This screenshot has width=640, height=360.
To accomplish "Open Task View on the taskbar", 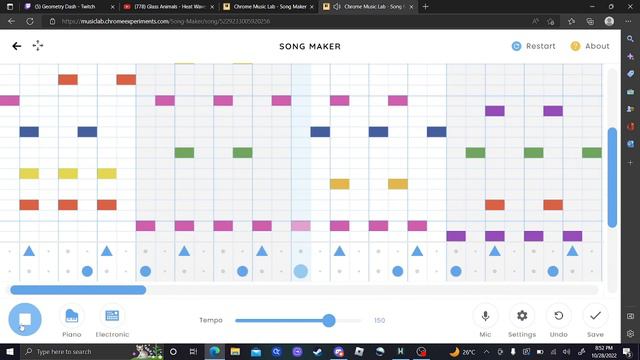I will click(x=193, y=351).
